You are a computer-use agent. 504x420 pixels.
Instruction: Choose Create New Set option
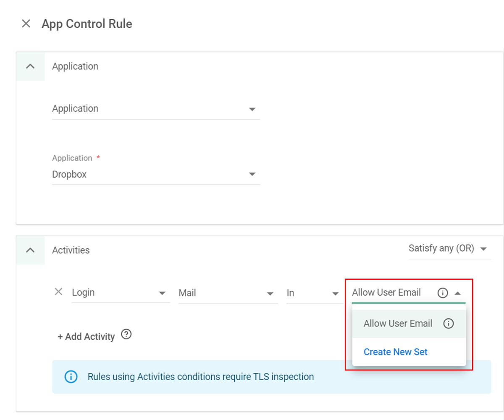(x=395, y=352)
